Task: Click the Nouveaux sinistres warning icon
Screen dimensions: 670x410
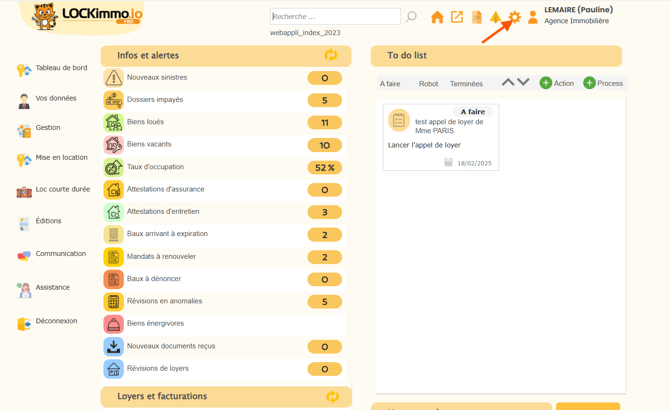Action: [113, 78]
